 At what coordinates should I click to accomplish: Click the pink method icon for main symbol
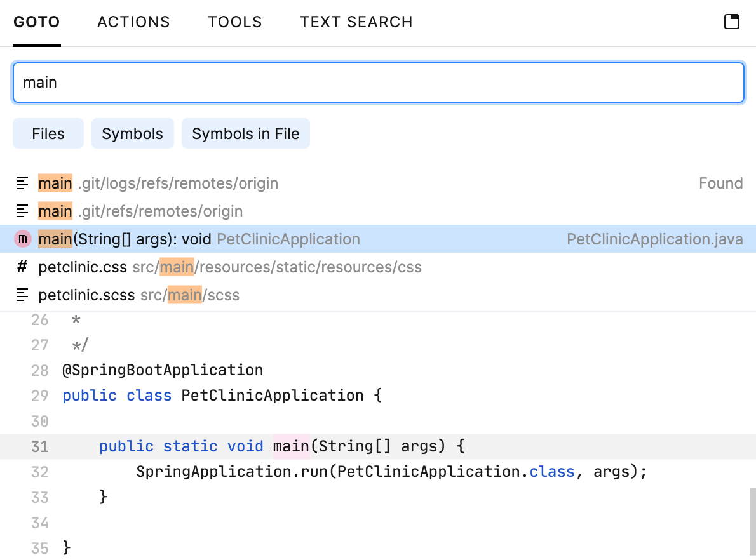click(x=22, y=239)
